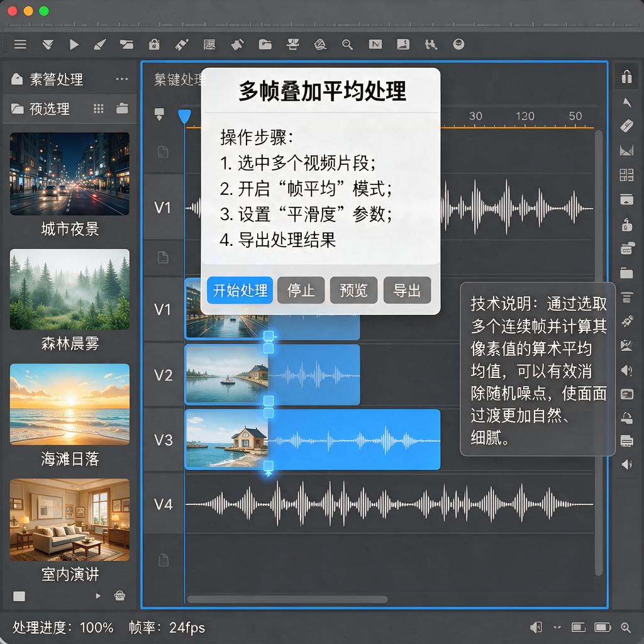Click the 预览 button
Image resolution: width=644 pixels, height=644 pixels.
(353, 291)
